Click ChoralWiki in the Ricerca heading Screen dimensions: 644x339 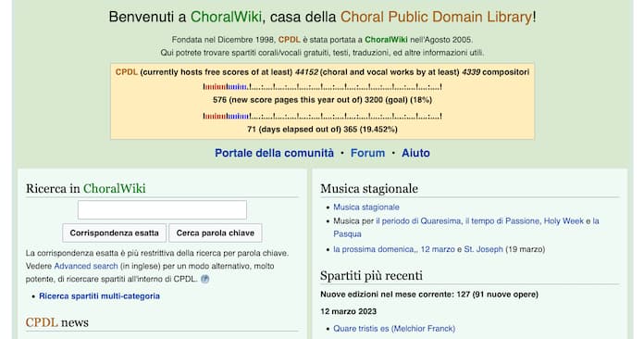pos(114,188)
